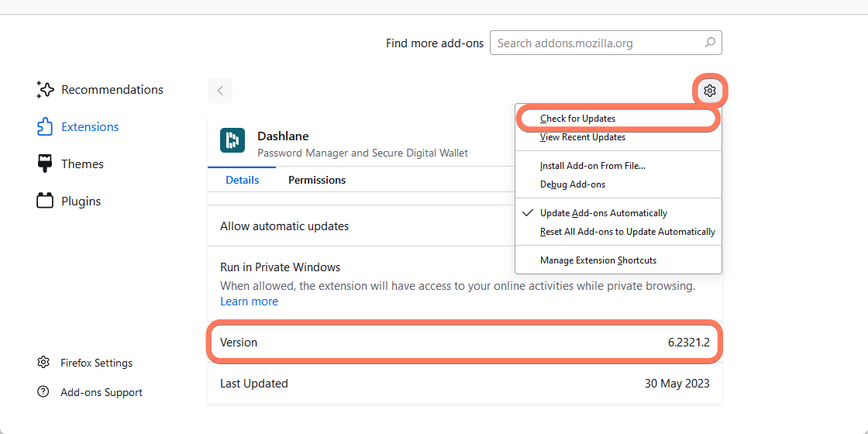Click the Version label
Viewport: 868px width, 434px height.
(239, 342)
